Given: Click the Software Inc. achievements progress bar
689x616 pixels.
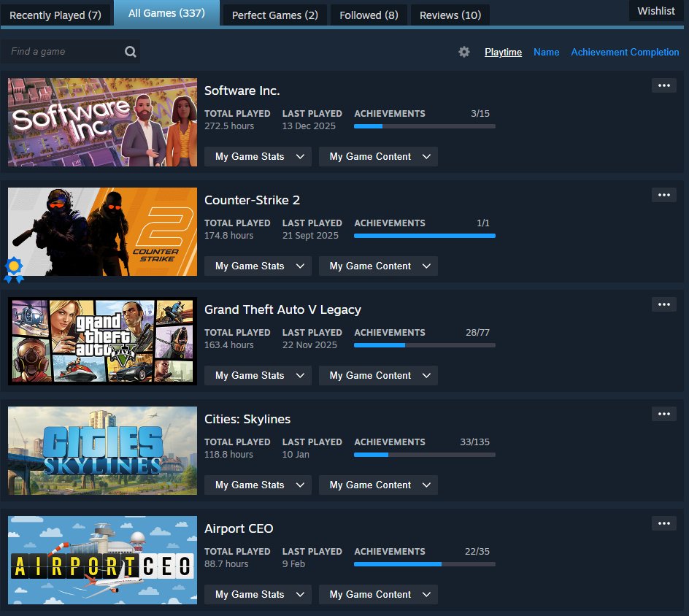Looking at the screenshot, I should (x=425, y=126).
